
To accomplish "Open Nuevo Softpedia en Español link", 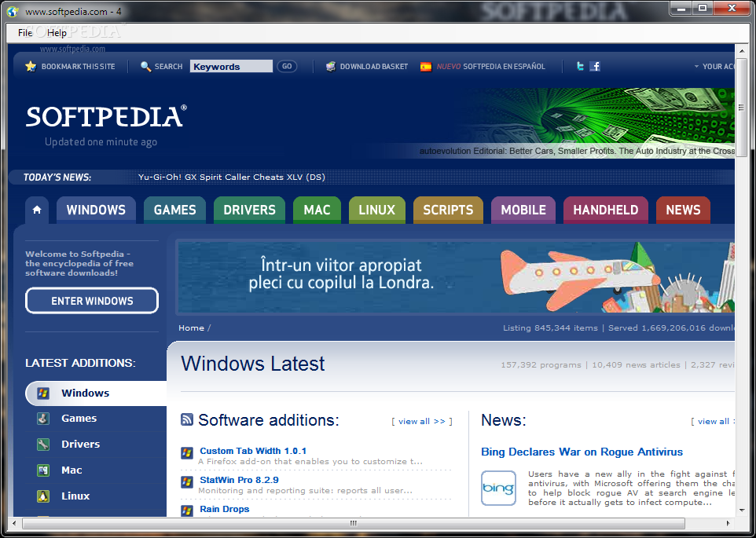I will (491, 67).
